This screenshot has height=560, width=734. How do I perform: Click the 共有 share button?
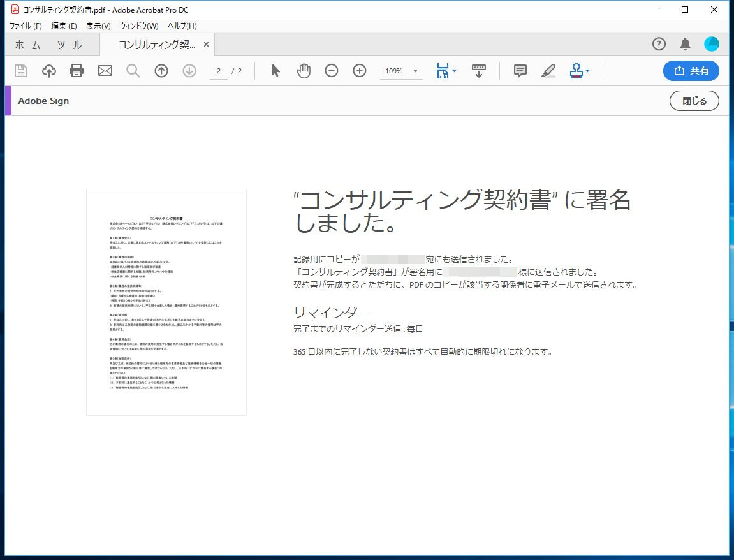click(691, 71)
